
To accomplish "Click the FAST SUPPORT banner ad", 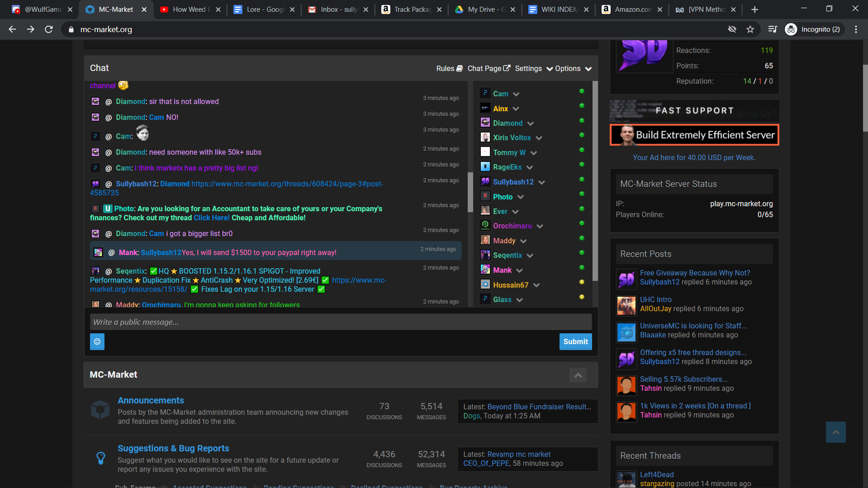I will tap(694, 111).
